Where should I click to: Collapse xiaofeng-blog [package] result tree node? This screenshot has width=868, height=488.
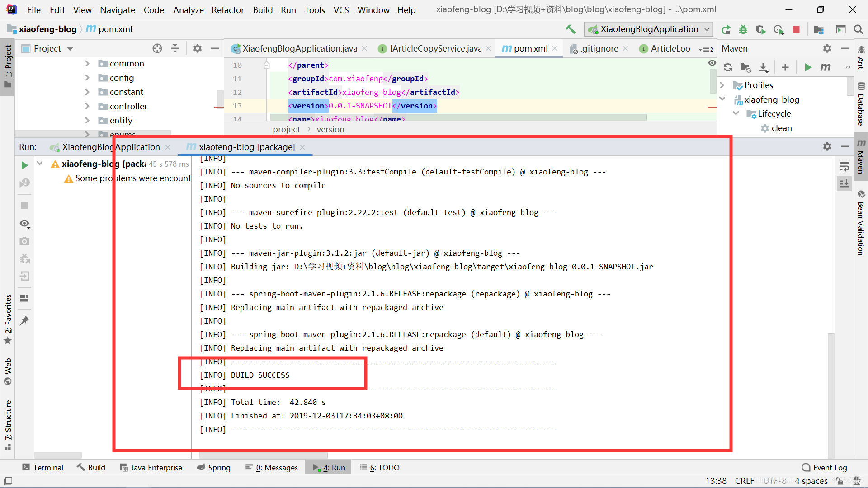[40, 164]
